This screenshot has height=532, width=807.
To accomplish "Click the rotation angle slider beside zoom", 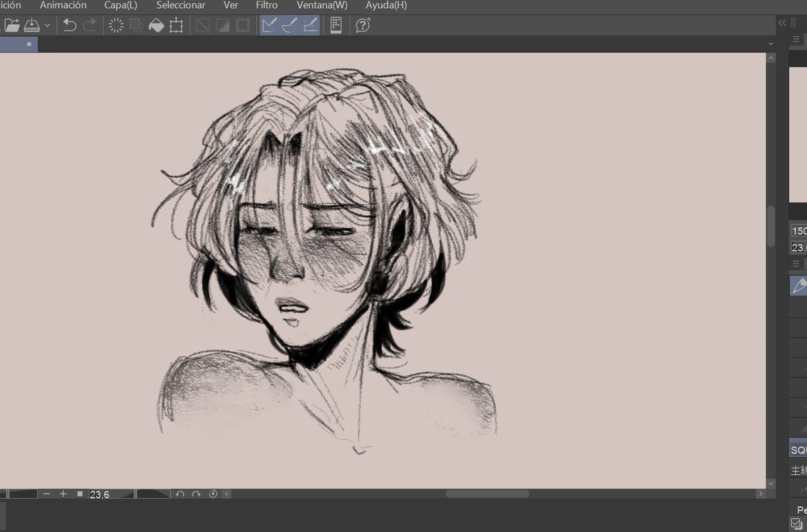I will tap(153, 494).
